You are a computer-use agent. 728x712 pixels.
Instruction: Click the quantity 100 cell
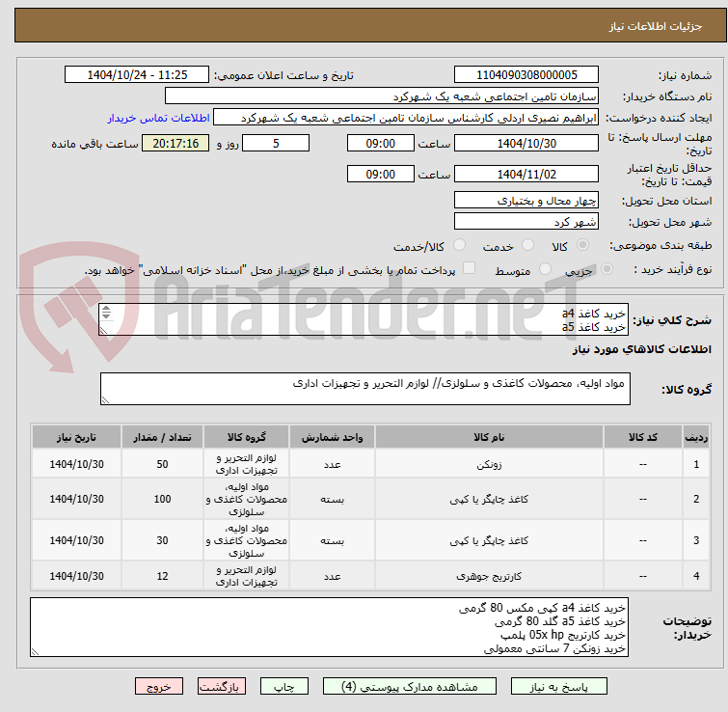coord(162,500)
